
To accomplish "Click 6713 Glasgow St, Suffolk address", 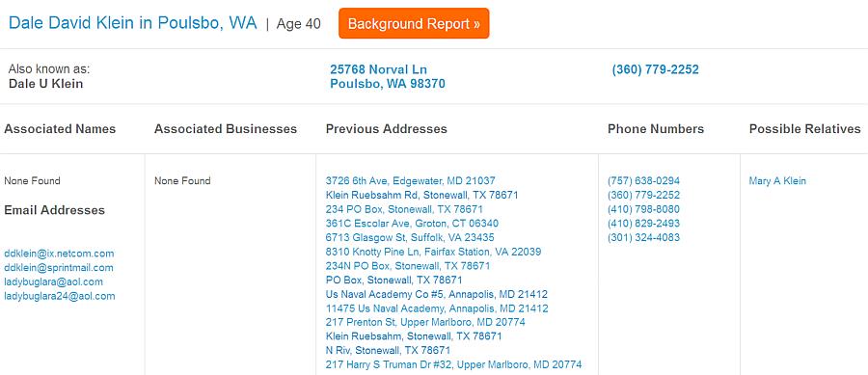I will pos(410,238).
